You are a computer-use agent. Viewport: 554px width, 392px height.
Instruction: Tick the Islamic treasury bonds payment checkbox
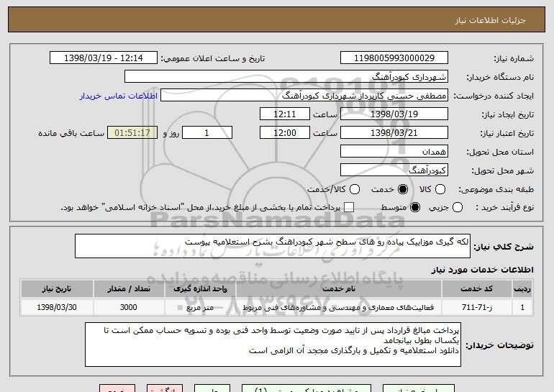(349, 207)
